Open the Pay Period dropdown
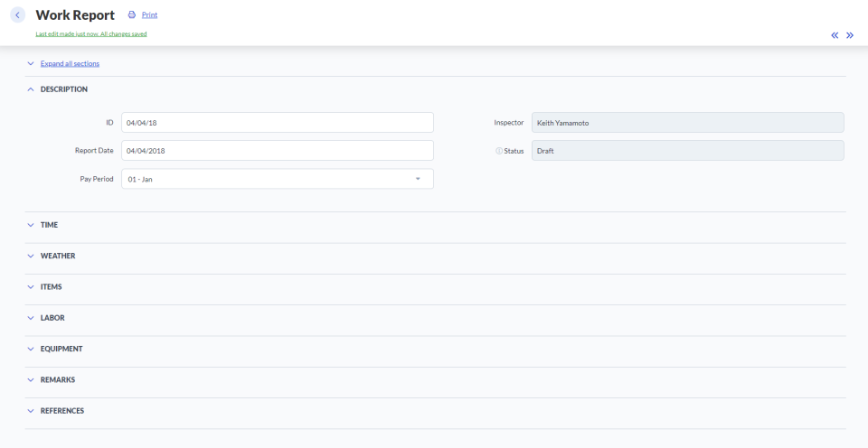The image size is (868, 448). (278, 179)
